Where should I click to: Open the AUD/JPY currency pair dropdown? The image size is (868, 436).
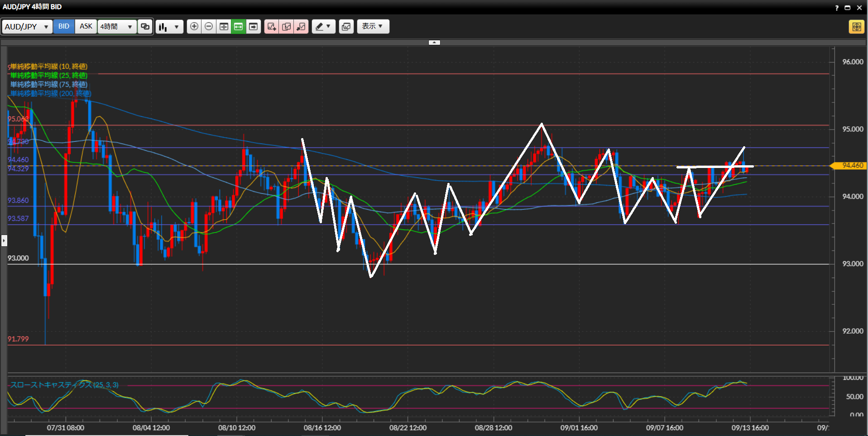pyautogui.click(x=27, y=27)
